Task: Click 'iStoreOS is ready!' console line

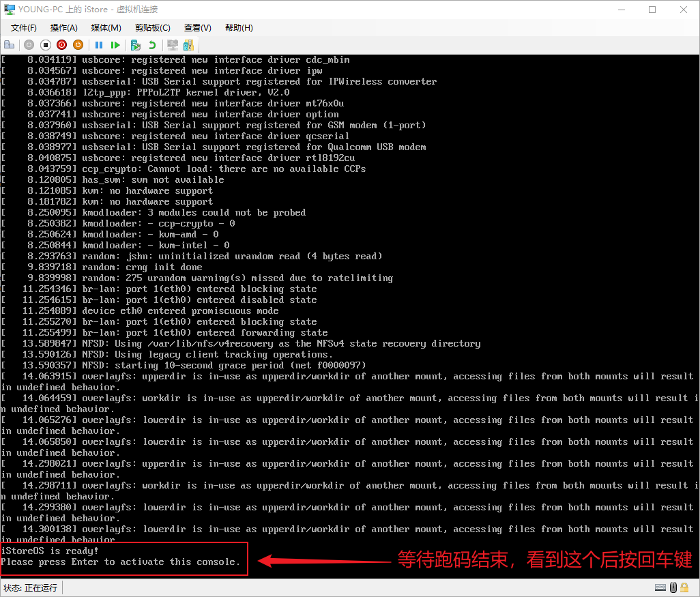Action: pyautogui.click(x=50, y=551)
